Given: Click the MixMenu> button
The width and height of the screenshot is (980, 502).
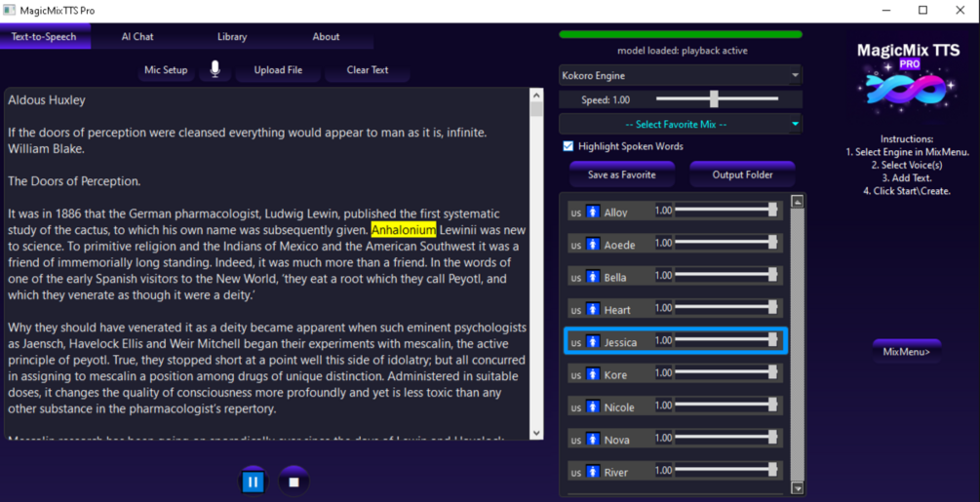Looking at the screenshot, I should (x=906, y=352).
